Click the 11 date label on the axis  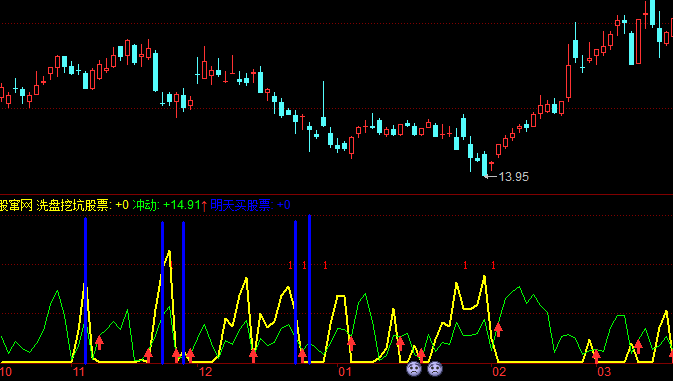pyautogui.click(x=79, y=372)
